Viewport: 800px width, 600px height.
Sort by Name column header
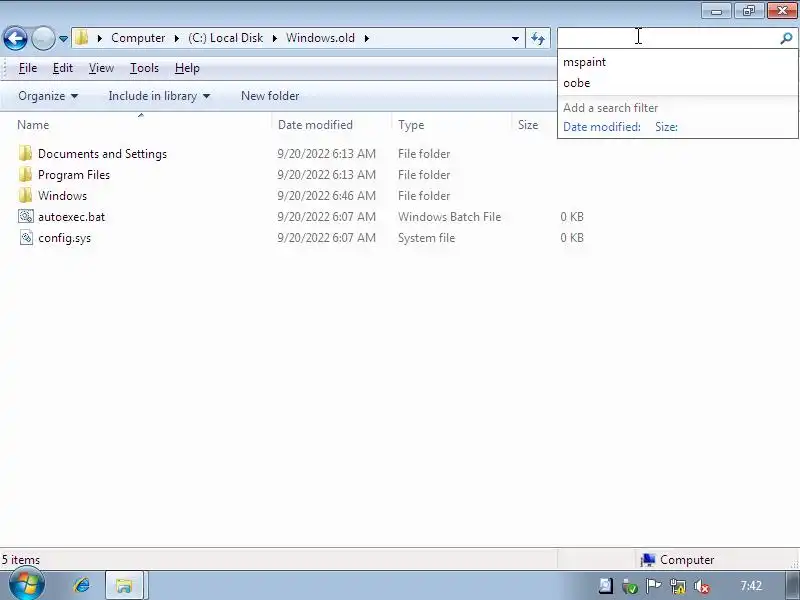tap(33, 125)
